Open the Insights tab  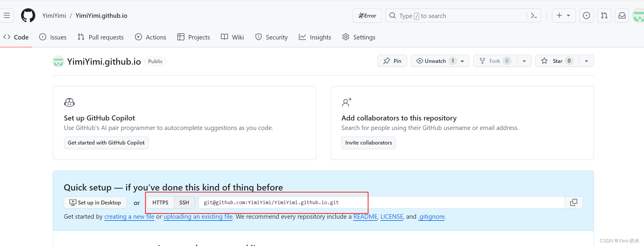[315, 37]
